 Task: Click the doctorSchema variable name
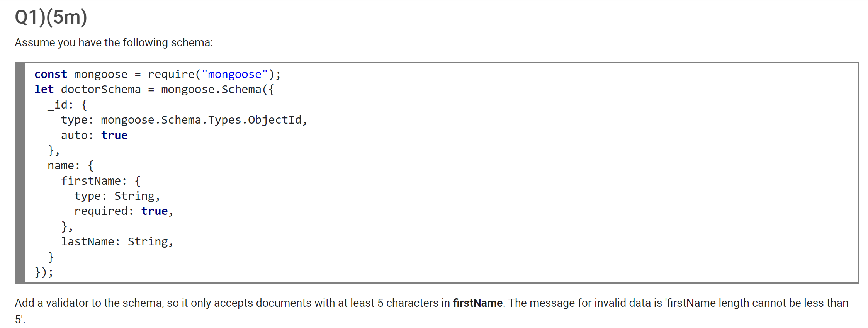[x=101, y=89]
